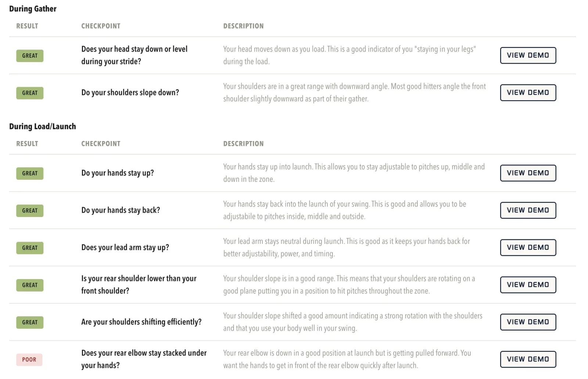View demo for shoulders slope down checkpoint
The width and height of the screenshot is (588, 379).
point(528,93)
